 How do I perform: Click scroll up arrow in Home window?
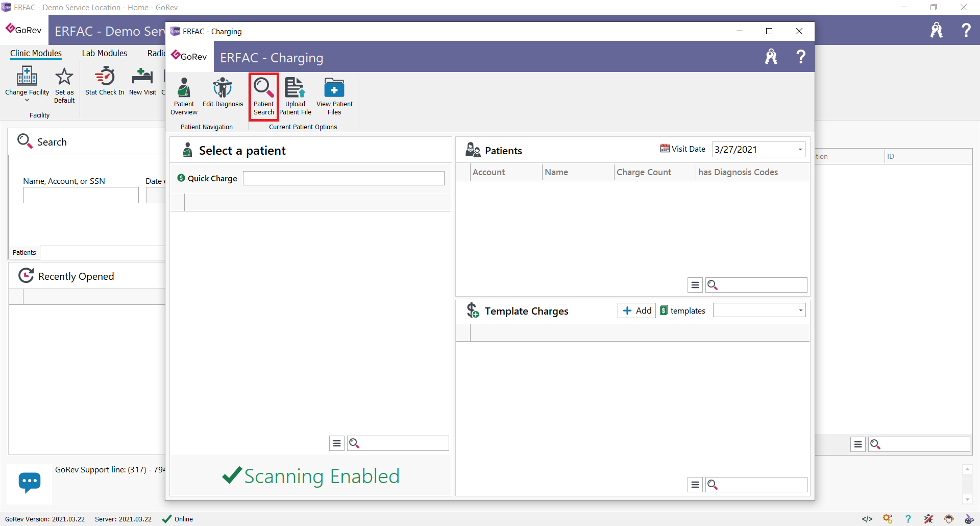[967, 469]
